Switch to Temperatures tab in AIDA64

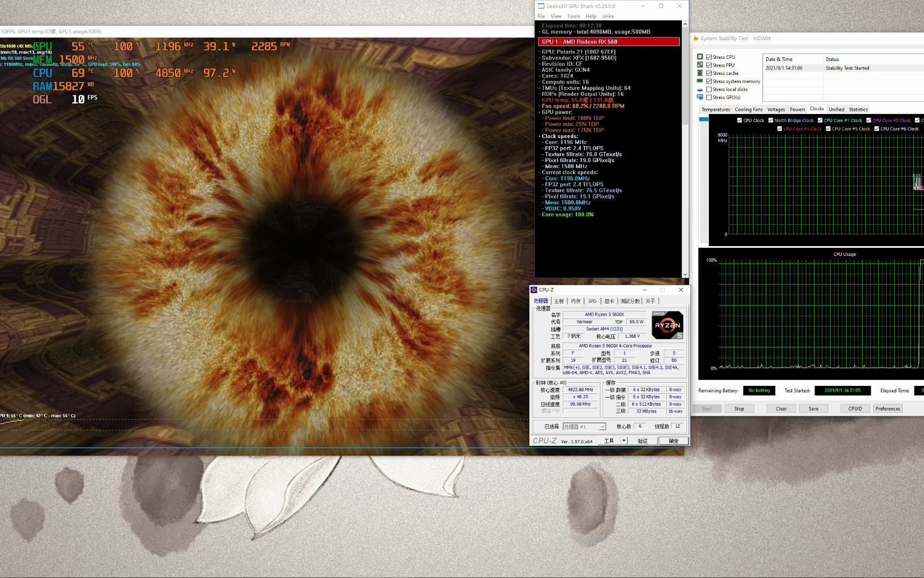click(x=715, y=109)
